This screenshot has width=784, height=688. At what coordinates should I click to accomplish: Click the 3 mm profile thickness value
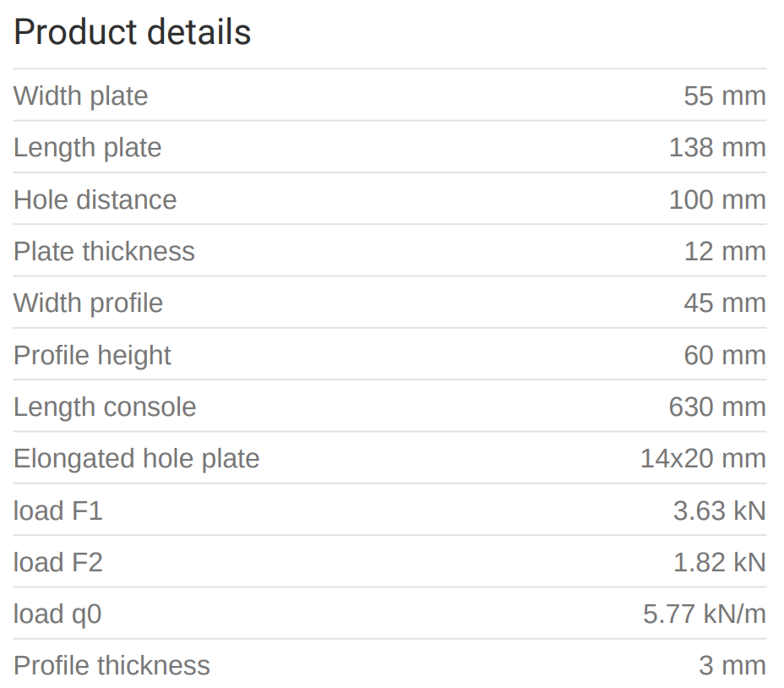point(732,666)
